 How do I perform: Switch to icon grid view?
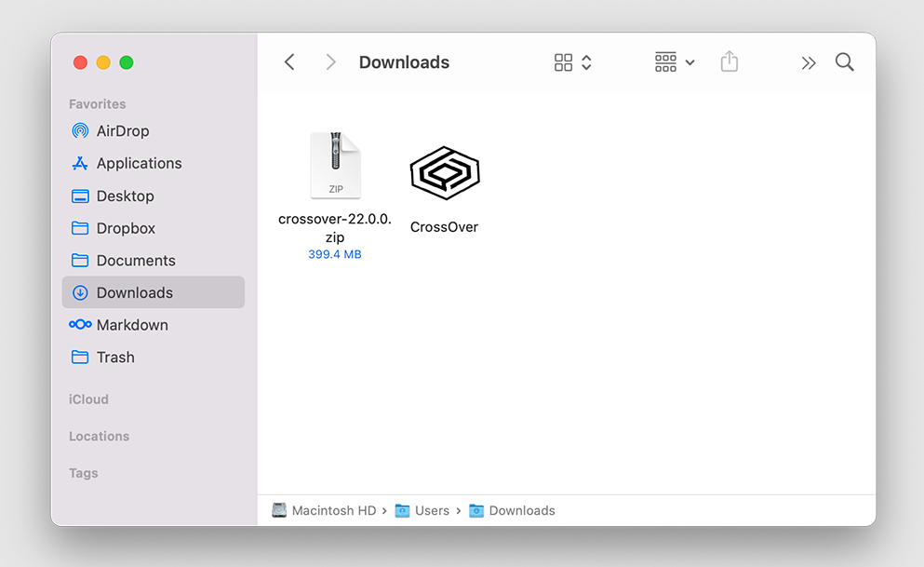click(x=563, y=61)
